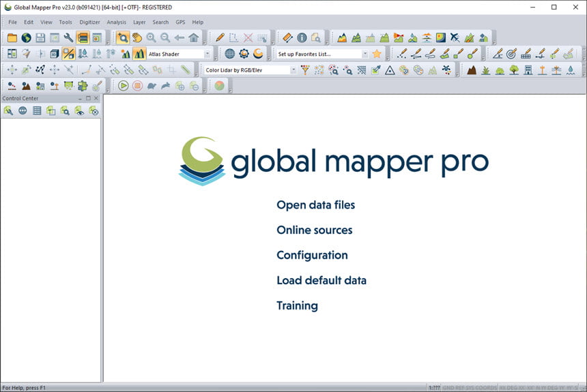Click the Save workspace floppy disk icon
This screenshot has width=587, height=392.
(x=40, y=37)
